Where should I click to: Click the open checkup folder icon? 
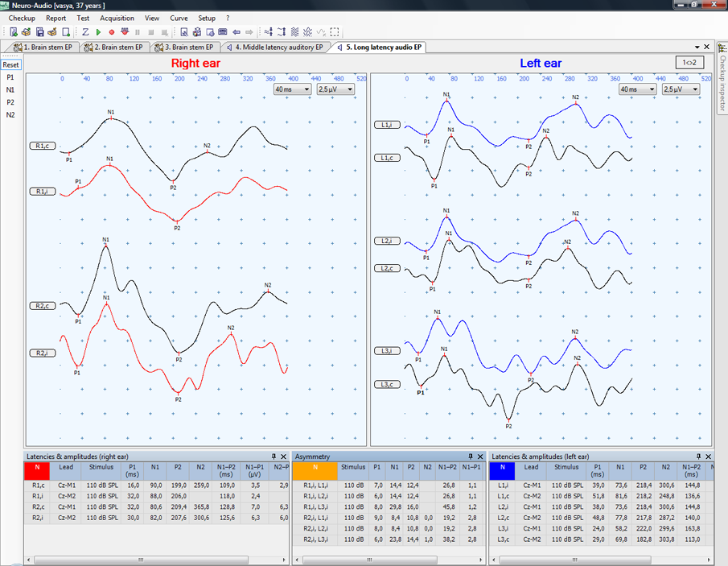[26, 32]
